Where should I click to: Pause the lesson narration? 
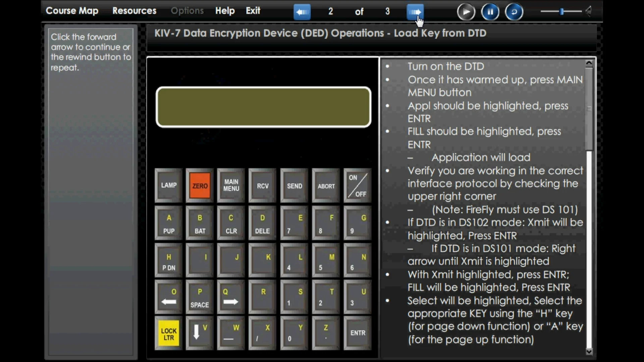pos(490,11)
